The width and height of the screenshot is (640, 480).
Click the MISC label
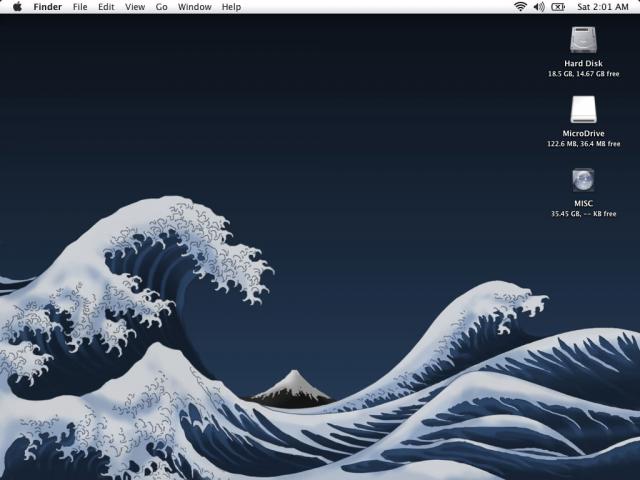583,203
